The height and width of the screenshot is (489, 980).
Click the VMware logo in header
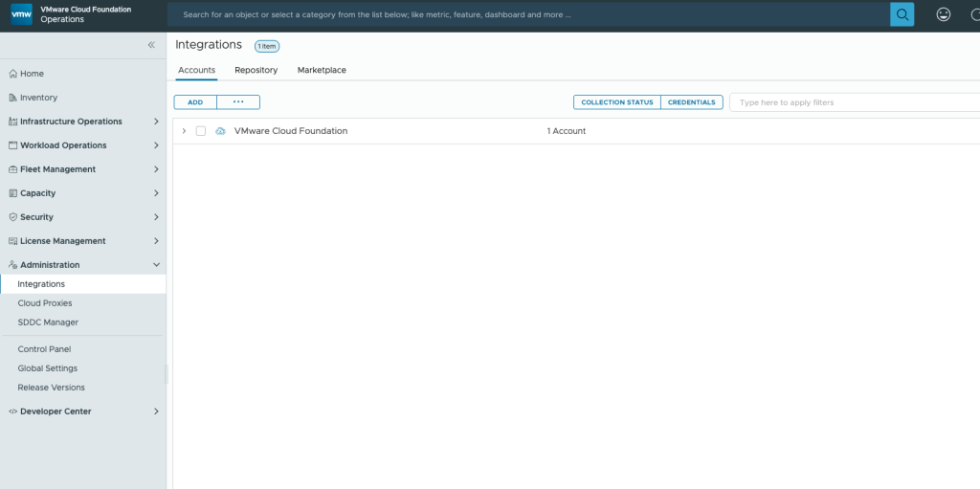tap(21, 14)
